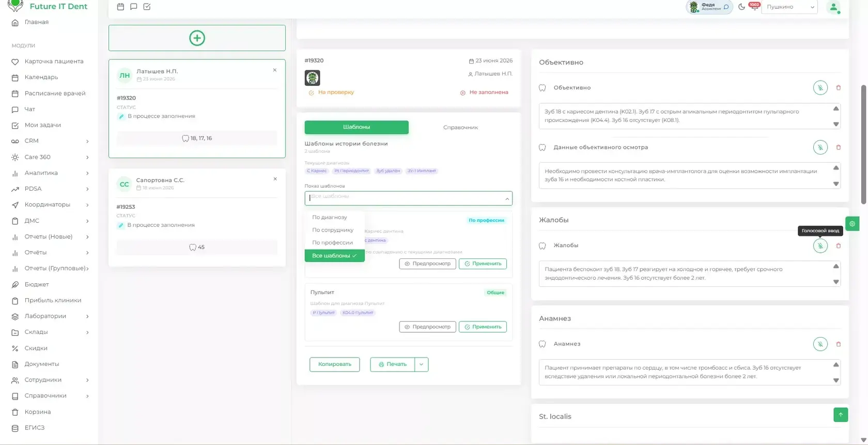Click the green plus add card icon
Screen dimensions: 868x445
197,38
